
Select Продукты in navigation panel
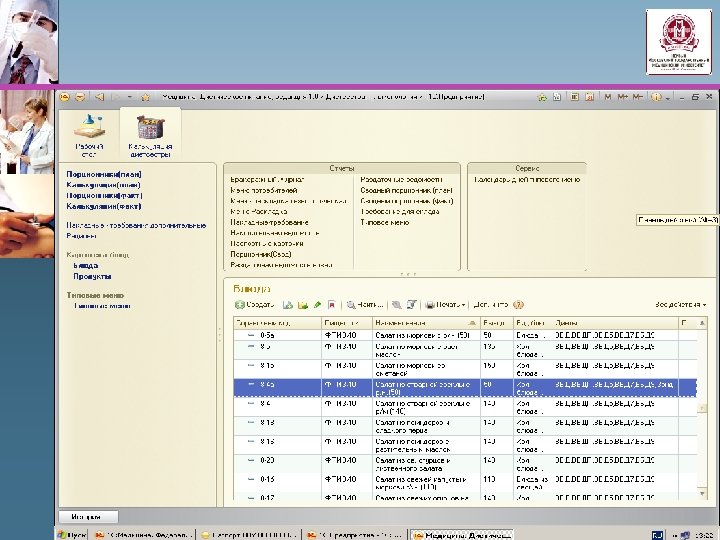tap(92, 276)
